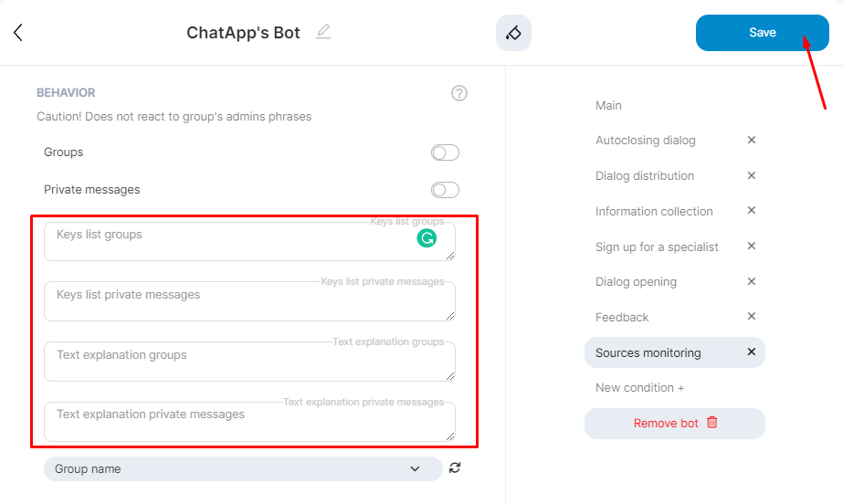Screen dimensions: 843x504
Task: Enable the Groups toggle
Action: [445, 152]
